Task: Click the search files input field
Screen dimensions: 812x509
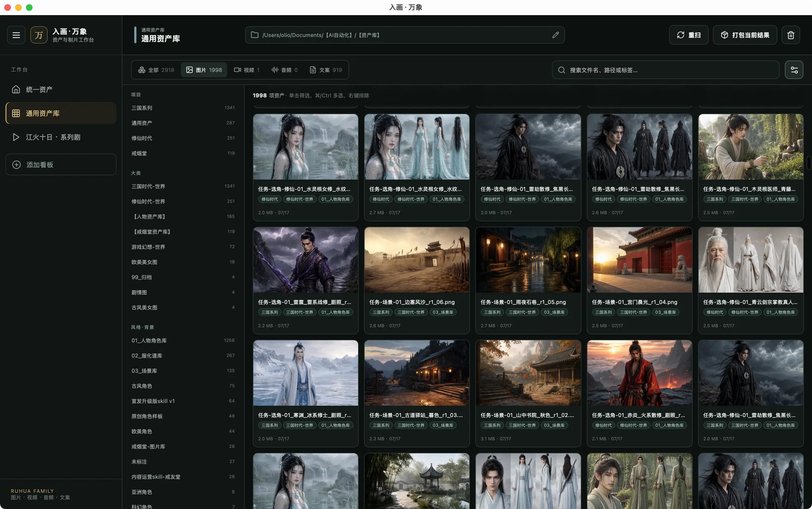Action: (665, 70)
